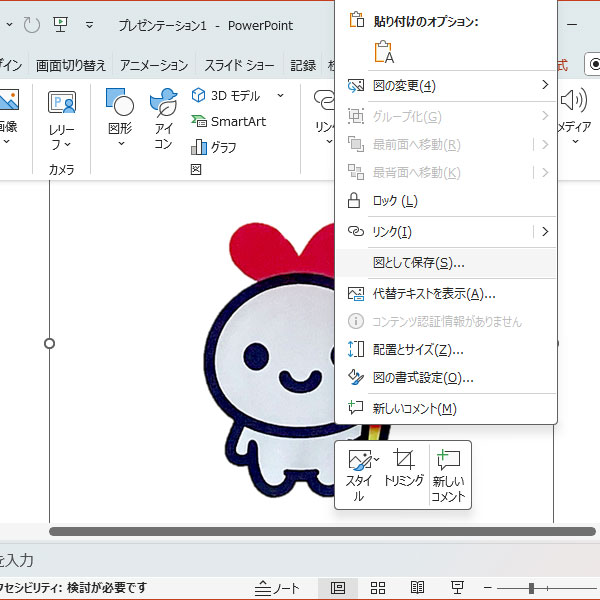Switch to 画面切り替え ribbon tab
Image resolution: width=600 pixels, height=600 pixels.
(x=71, y=65)
